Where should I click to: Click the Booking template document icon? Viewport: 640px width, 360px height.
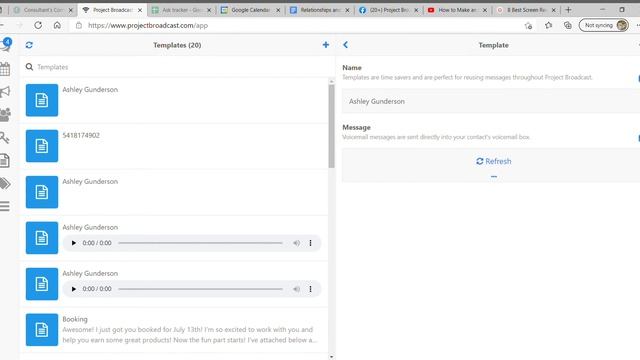coord(42,329)
